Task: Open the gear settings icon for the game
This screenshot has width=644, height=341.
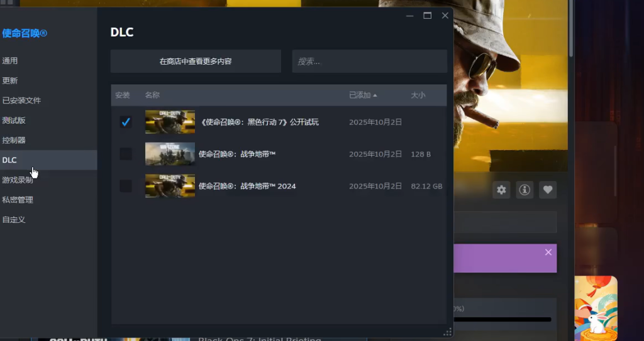Action: pos(501,190)
